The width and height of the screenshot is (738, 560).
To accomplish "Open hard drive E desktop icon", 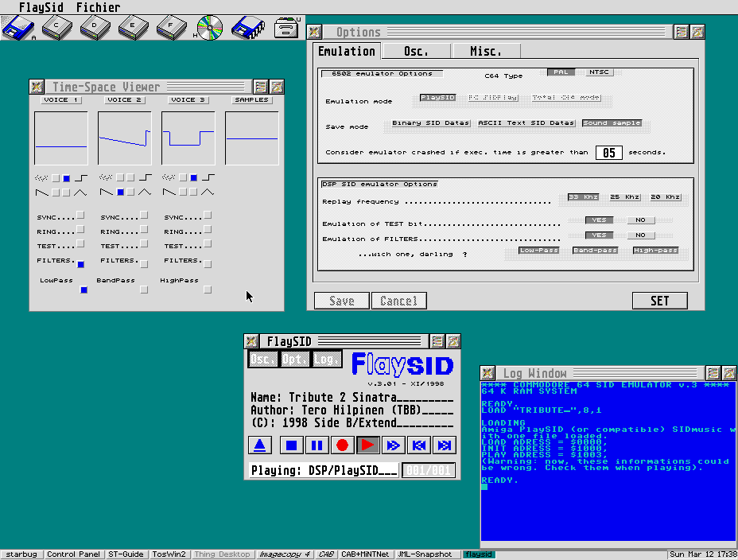I will coord(133,28).
